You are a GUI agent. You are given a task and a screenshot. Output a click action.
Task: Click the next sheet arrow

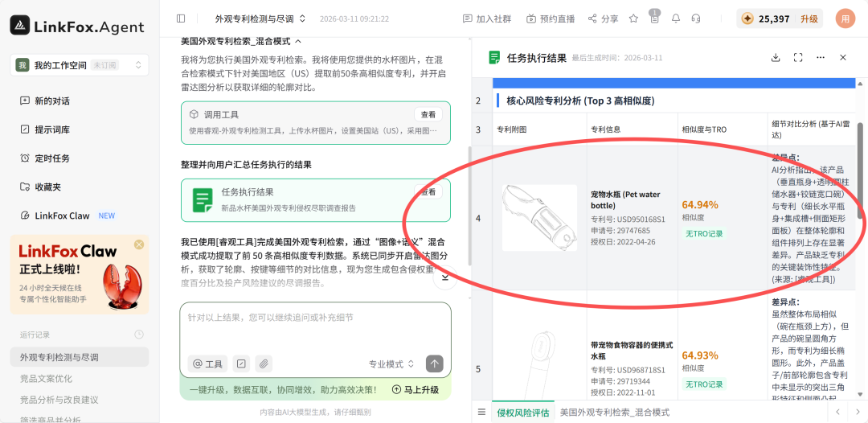[857, 412]
